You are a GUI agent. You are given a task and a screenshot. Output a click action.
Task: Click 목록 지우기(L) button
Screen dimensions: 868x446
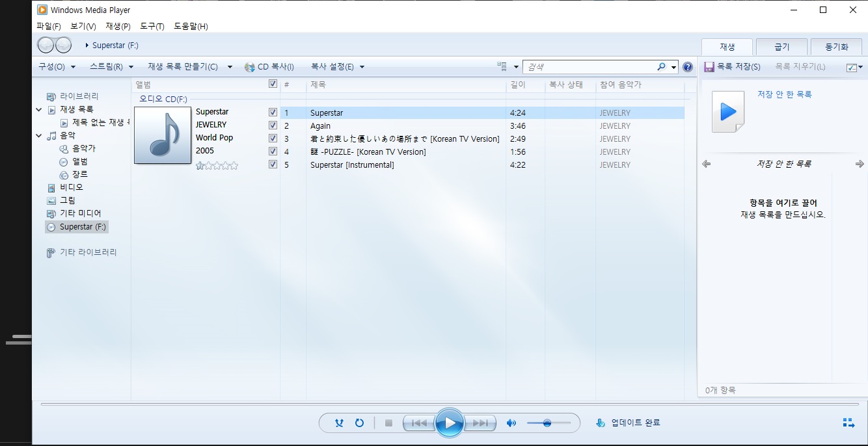coord(800,67)
